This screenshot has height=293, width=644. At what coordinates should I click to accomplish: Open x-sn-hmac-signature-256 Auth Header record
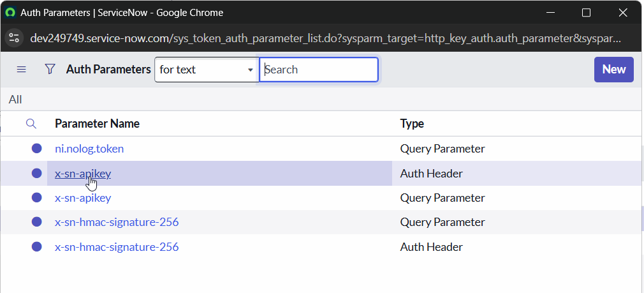[x=117, y=247]
